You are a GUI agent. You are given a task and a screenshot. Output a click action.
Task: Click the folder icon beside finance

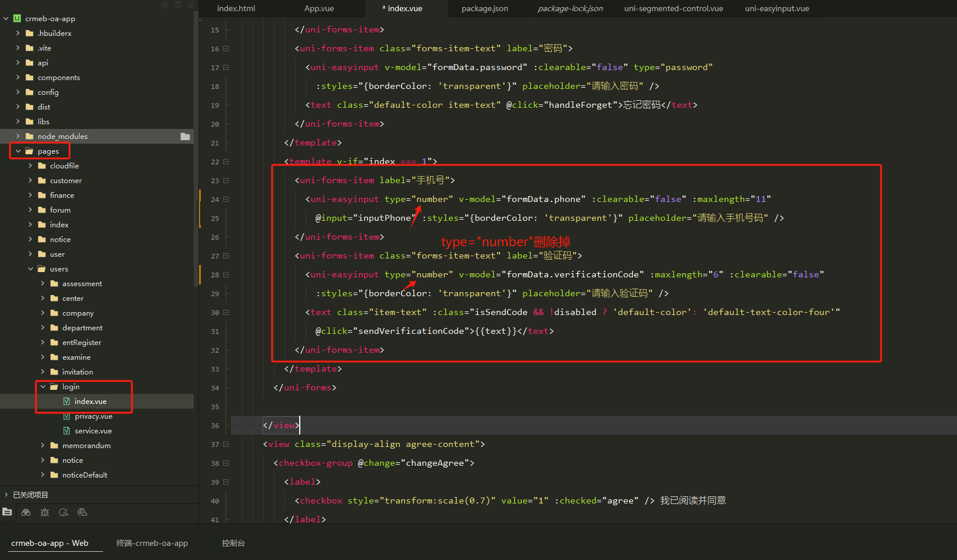point(42,195)
